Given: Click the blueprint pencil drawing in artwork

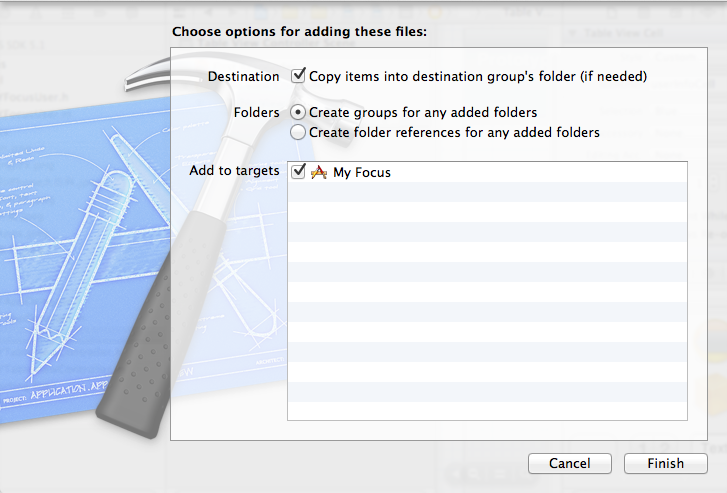Looking at the screenshot, I should click(x=81, y=274).
